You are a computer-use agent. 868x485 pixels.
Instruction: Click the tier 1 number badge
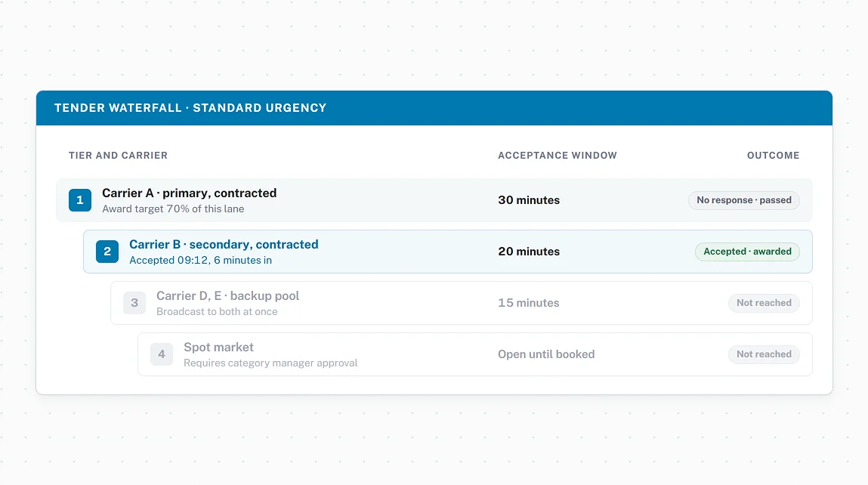[80, 200]
